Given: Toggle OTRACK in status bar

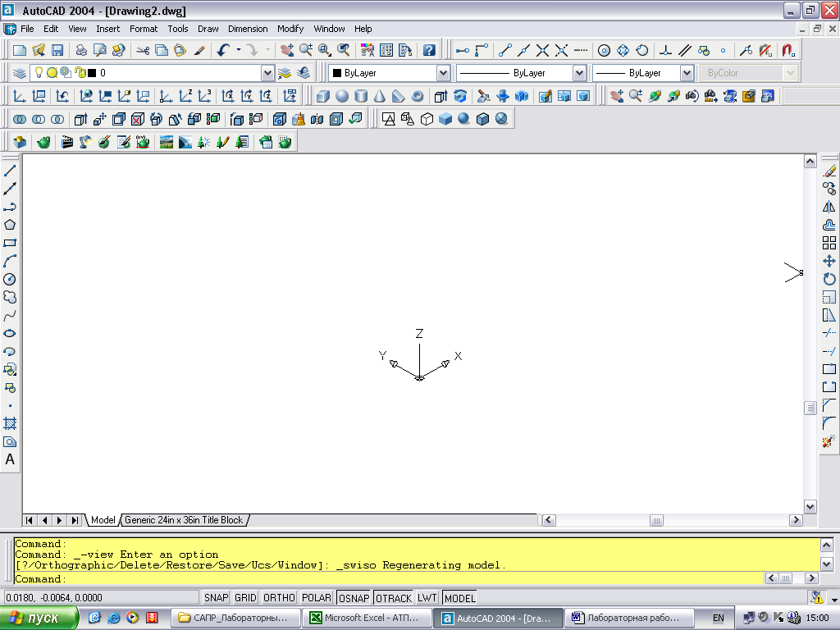Looking at the screenshot, I should click(x=394, y=598).
